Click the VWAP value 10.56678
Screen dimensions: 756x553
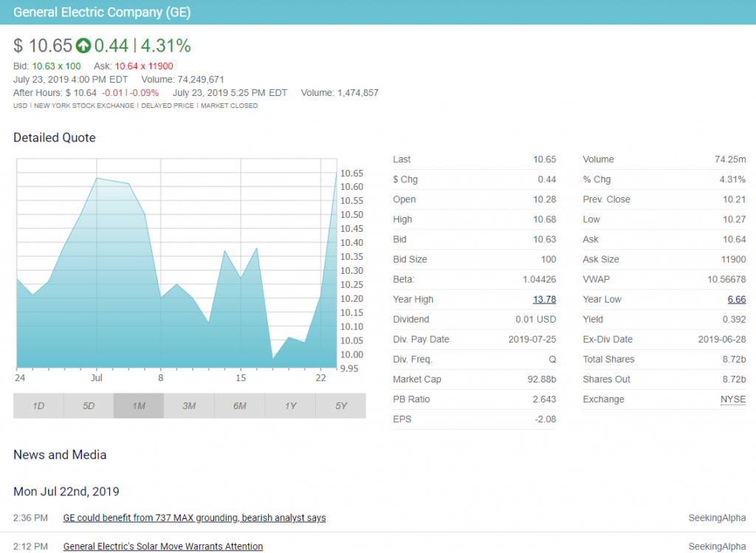(726, 279)
